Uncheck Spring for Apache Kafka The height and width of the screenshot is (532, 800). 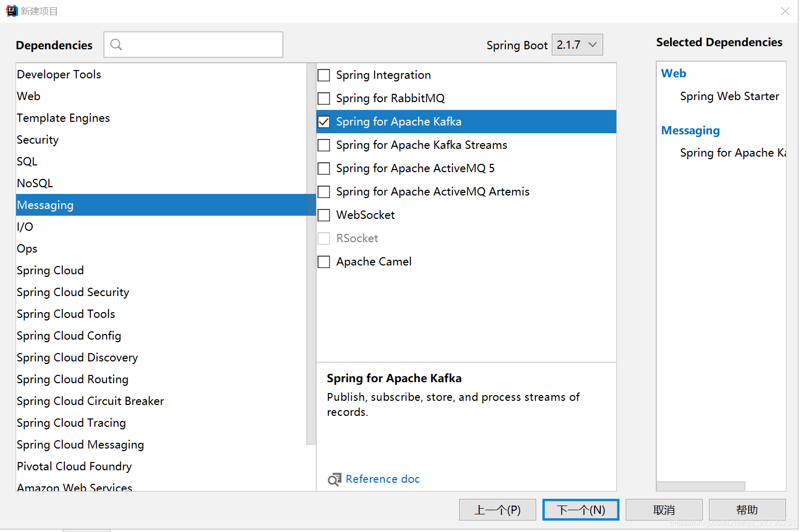pos(324,122)
